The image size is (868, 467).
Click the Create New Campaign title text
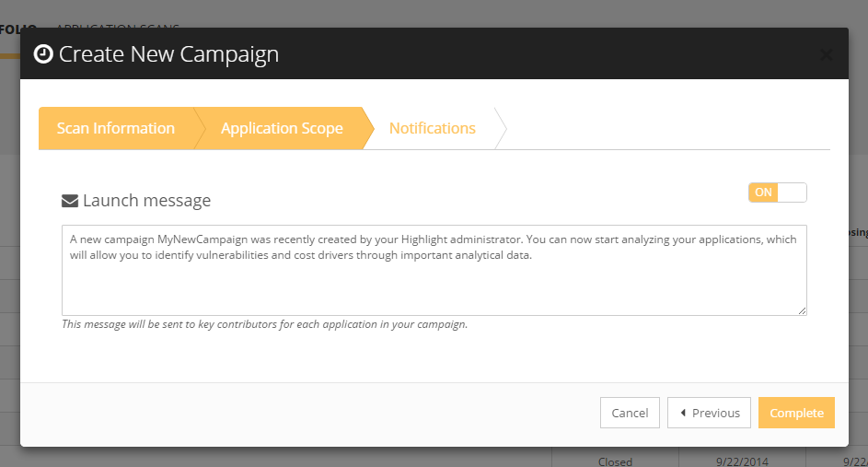click(168, 54)
